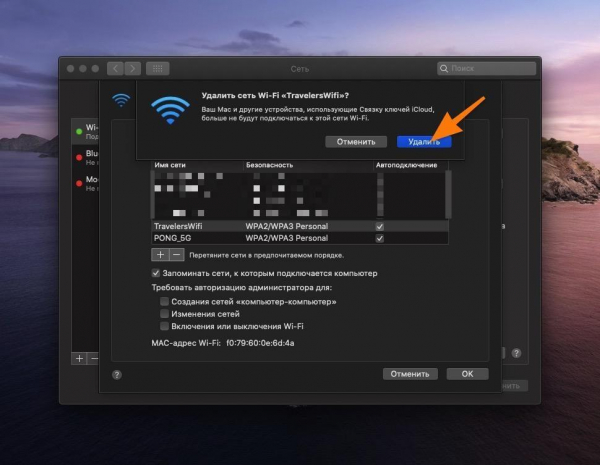Click the window's red close button
The width and height of the screenshot is (600, 465).
[x=70, y=69]
